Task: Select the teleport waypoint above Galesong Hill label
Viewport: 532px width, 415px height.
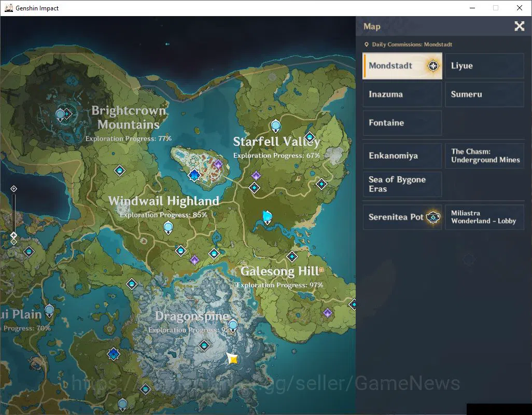Action: click(x=292, y=256)
